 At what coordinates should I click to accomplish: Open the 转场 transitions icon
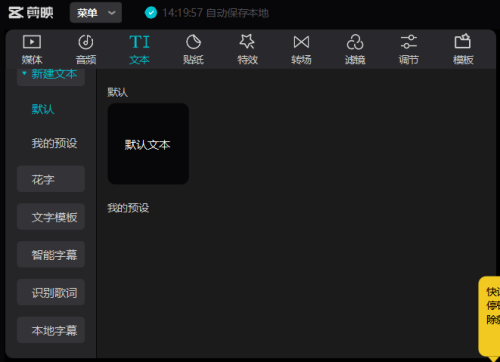[301, 42]
